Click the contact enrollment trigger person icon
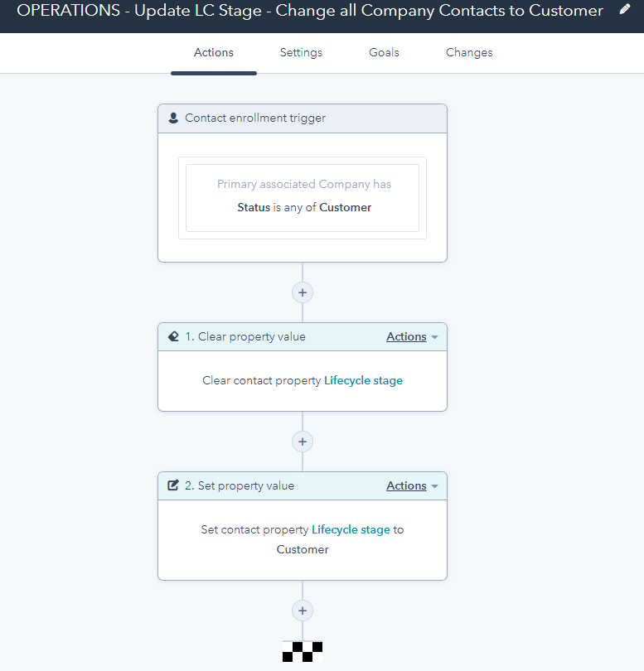 tap(172, 118)
